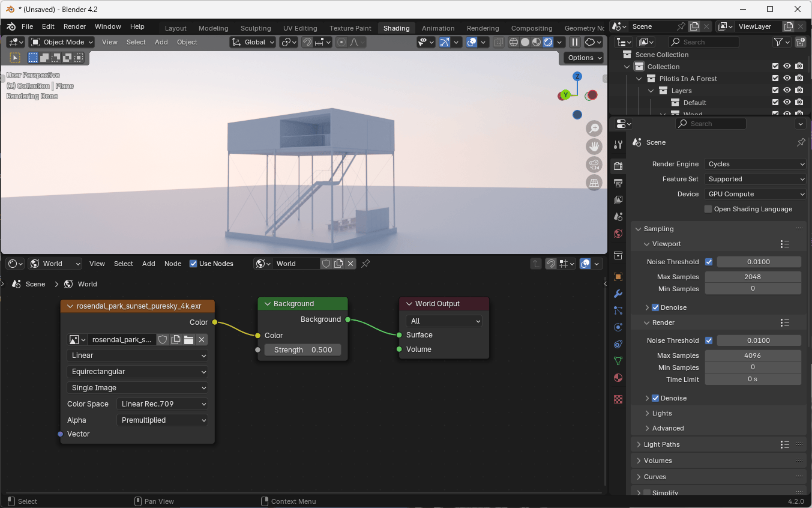812x508 pixels.
Task: Switch to the Texture Paint workspace tab
Action: point(350,28)
